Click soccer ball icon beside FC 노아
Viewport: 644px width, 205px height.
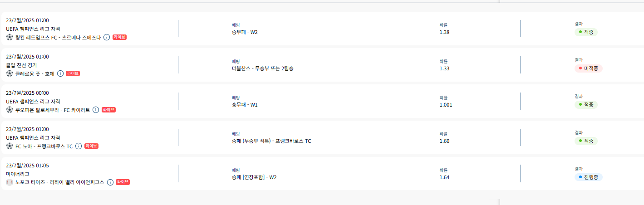[x=10, y=146]
